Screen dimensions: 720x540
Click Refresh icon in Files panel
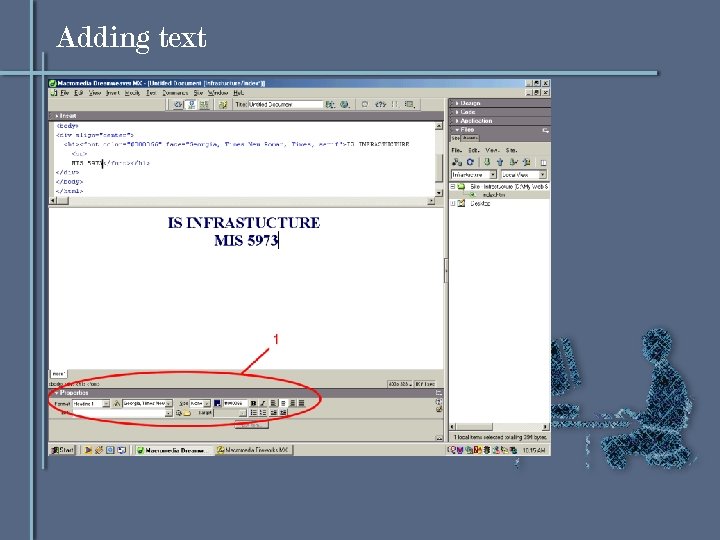pyautogui.click(x=470, y=162)
